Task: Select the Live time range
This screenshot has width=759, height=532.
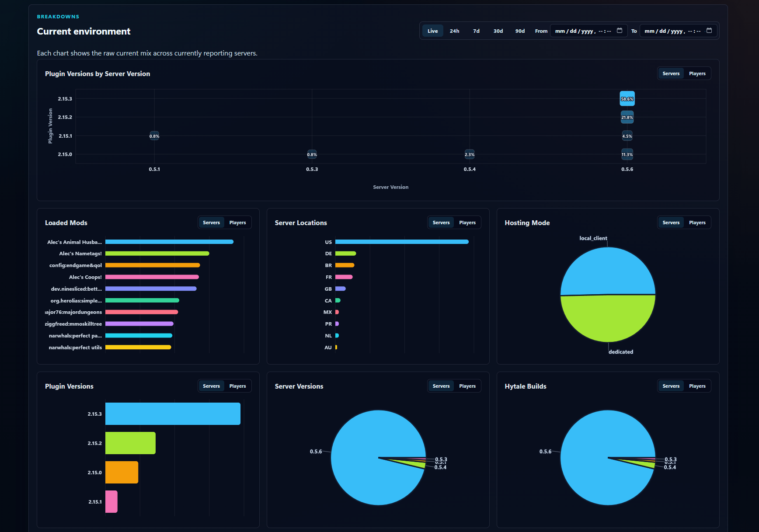Action: (x=432, y=31)
